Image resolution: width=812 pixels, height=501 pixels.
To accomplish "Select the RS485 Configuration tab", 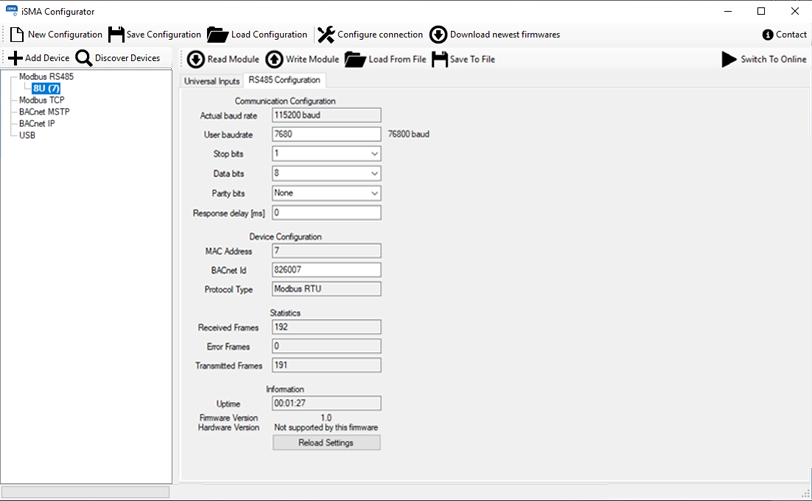I will (284, 80).
